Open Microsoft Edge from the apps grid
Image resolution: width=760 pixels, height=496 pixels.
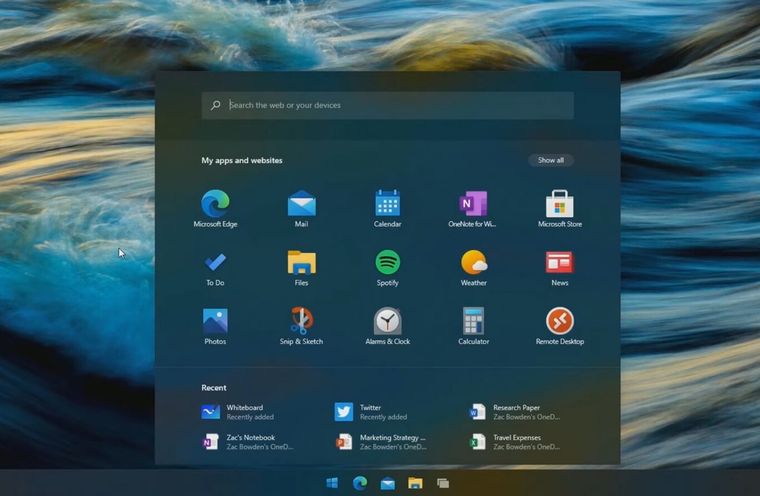(215, 208)
